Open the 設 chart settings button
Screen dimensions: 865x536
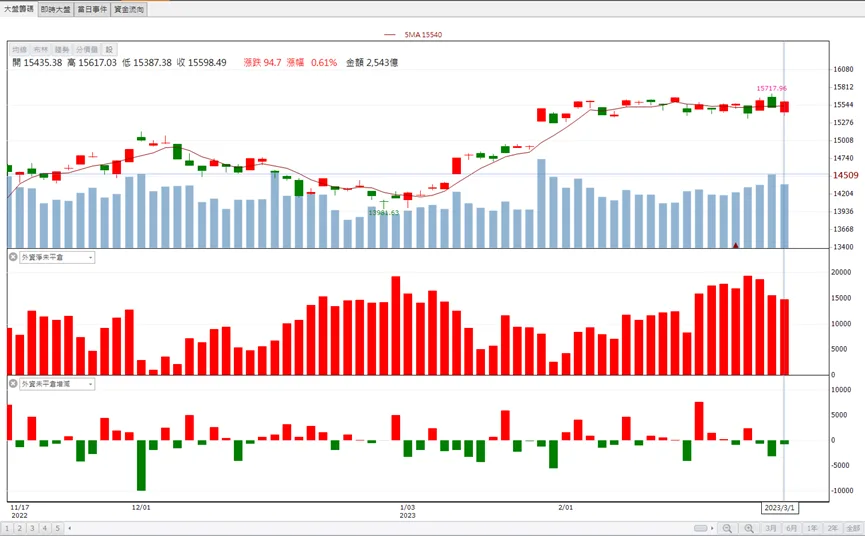109,50
